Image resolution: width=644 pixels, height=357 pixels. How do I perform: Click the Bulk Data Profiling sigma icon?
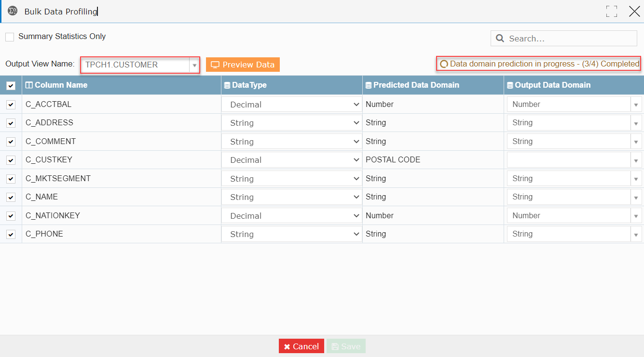pyautogui.click(x=13, y=11)
